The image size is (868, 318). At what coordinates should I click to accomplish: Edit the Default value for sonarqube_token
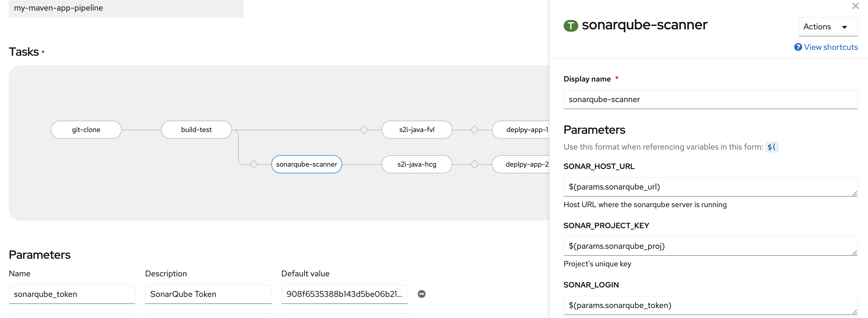[x=344, y=294]
